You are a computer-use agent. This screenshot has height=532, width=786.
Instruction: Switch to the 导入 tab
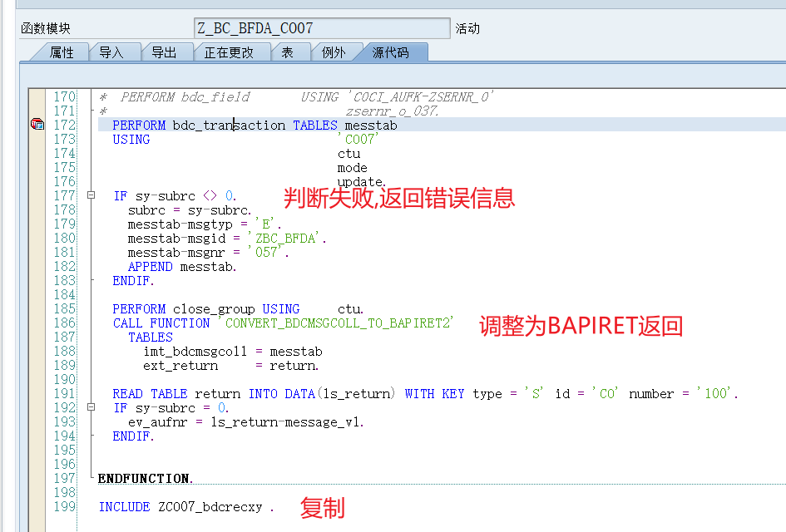click(x=111, y=52)
